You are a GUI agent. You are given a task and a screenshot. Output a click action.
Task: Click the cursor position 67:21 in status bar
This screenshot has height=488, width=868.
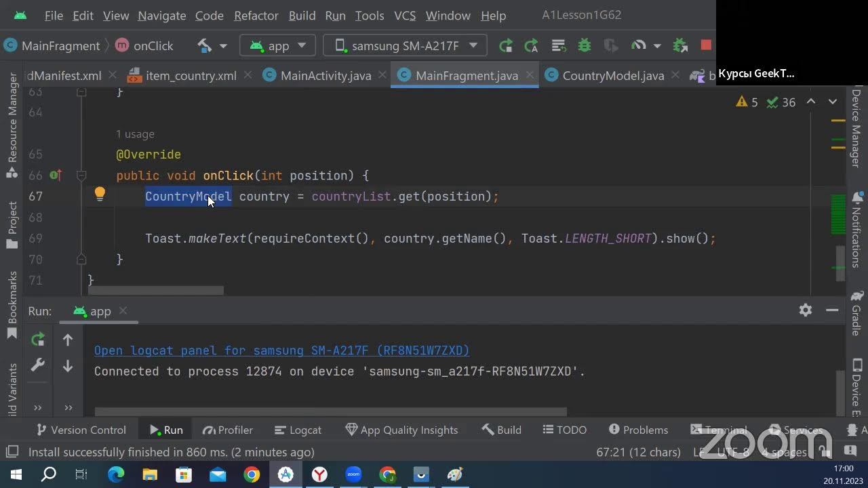[x=638, y=452]
